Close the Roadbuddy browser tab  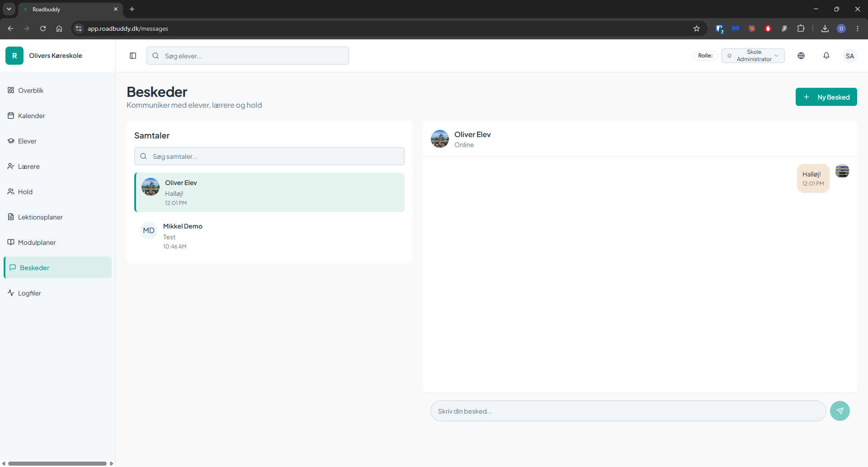click(116, 9)
